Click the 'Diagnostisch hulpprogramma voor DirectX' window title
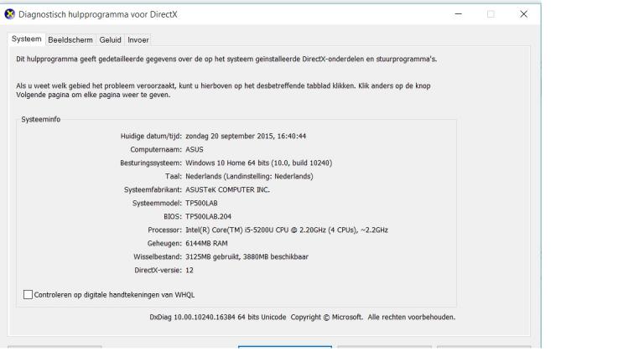This screenshot has height=362, width=644. pyautogui.click(x=98, y=14)
